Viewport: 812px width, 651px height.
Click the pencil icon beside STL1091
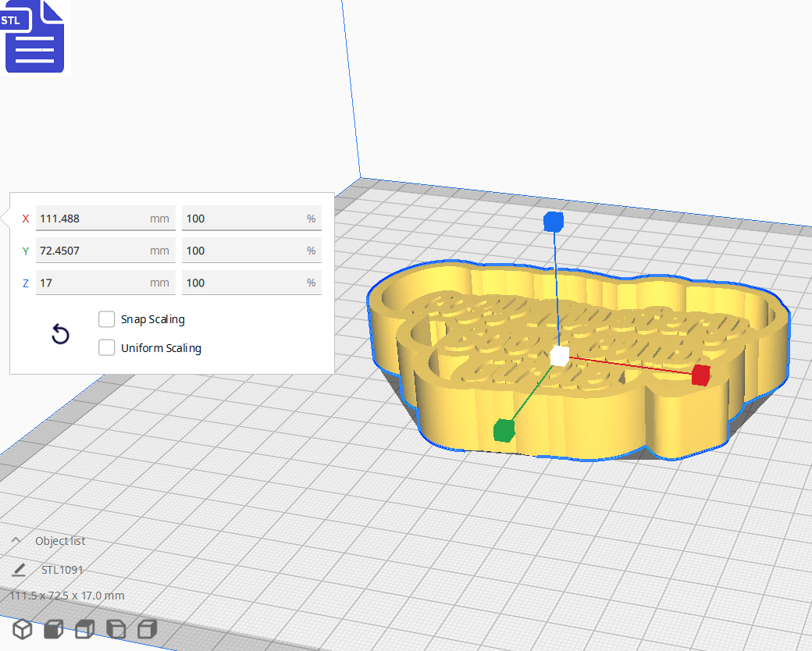pyautogui.click(x=19, y=570)
